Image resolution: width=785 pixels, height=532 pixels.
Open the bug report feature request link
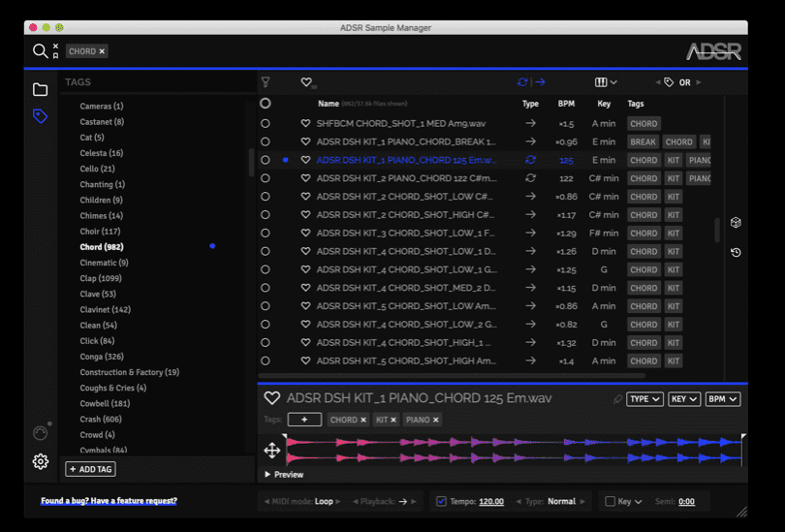click(109, 501)
